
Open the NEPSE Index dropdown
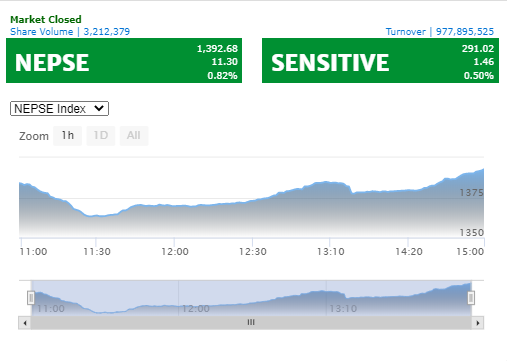click(x=59, y=109)
